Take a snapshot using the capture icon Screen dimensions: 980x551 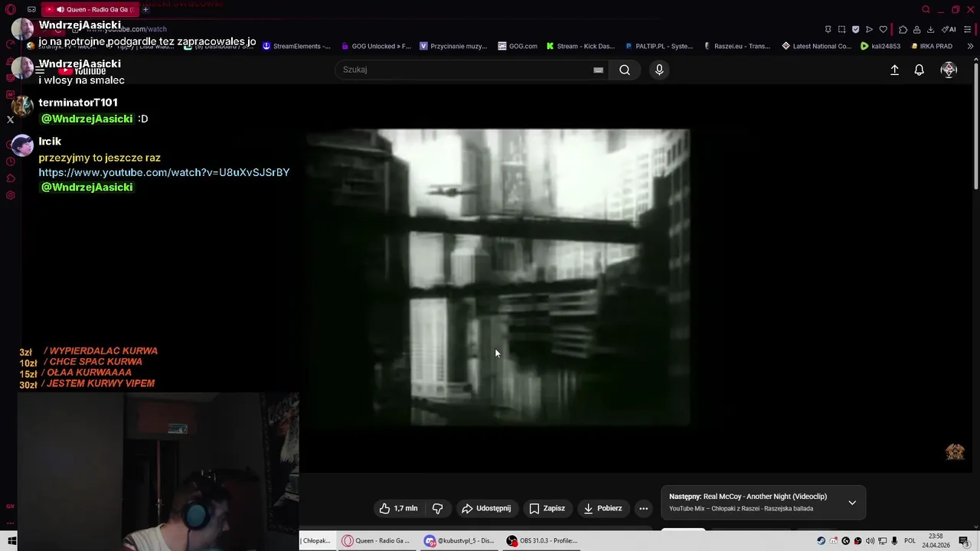click(841, 30)
